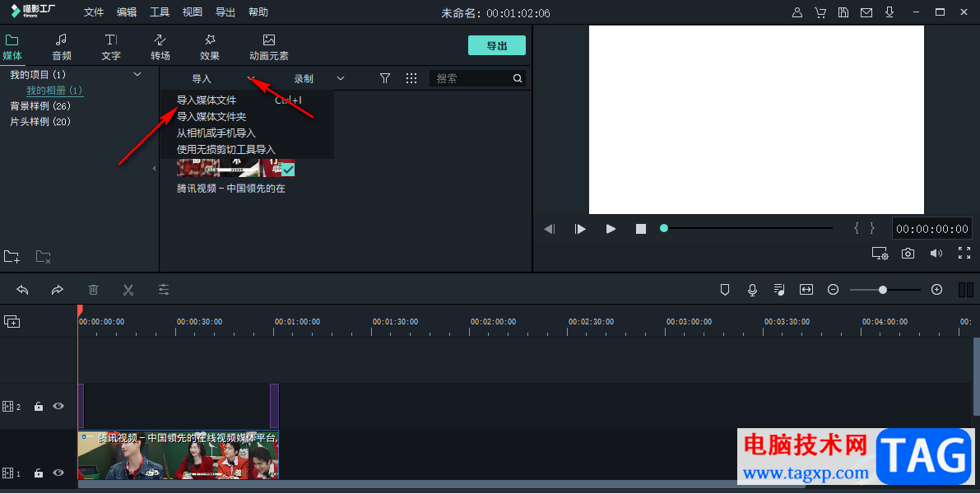980x494 pixels.
Task: Collapse My Project (我的项目) chevron
Action: click(x=137, y=74)
